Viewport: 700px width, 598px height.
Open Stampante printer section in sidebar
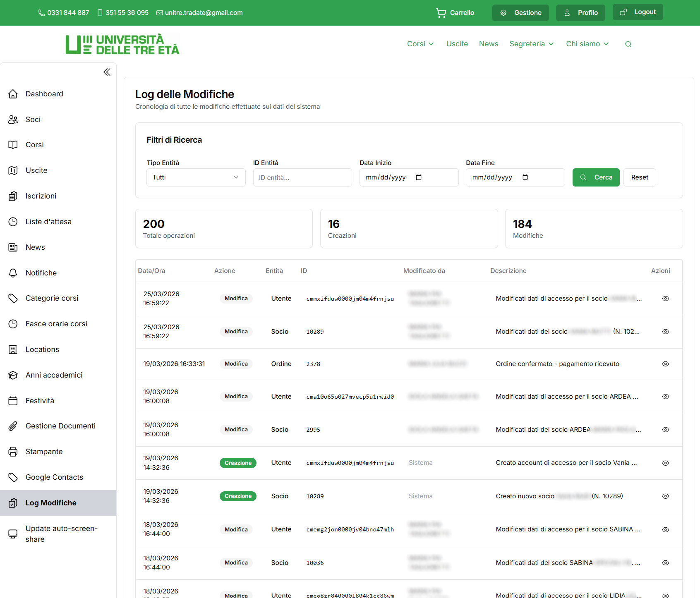click(44, 452)
